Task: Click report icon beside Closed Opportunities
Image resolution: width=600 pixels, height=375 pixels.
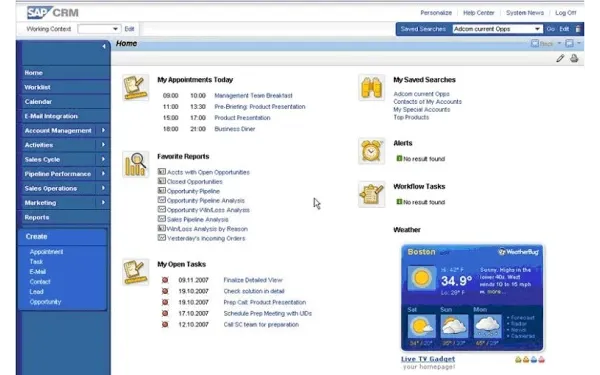Action: tap(161, 181)
